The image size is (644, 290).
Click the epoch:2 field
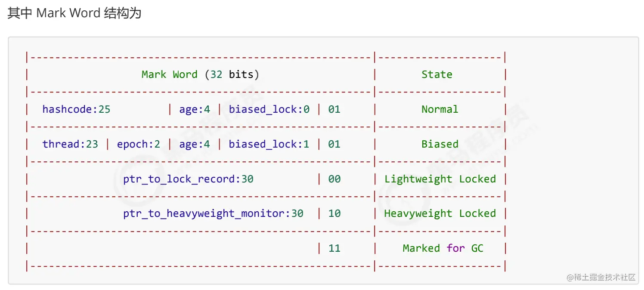click(x=138, y=144)
